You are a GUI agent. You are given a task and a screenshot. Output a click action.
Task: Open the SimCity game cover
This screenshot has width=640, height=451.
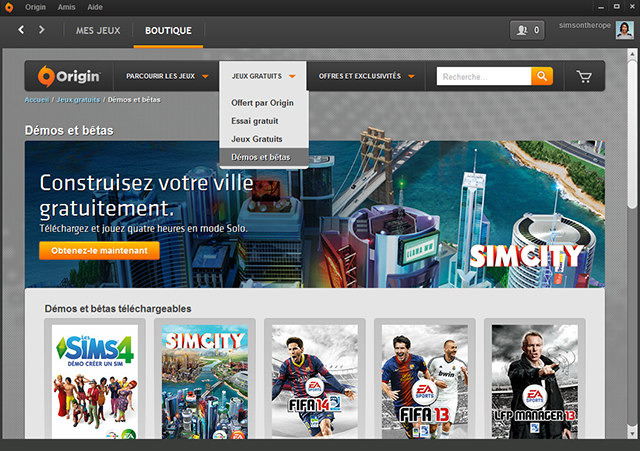(204, 382)
